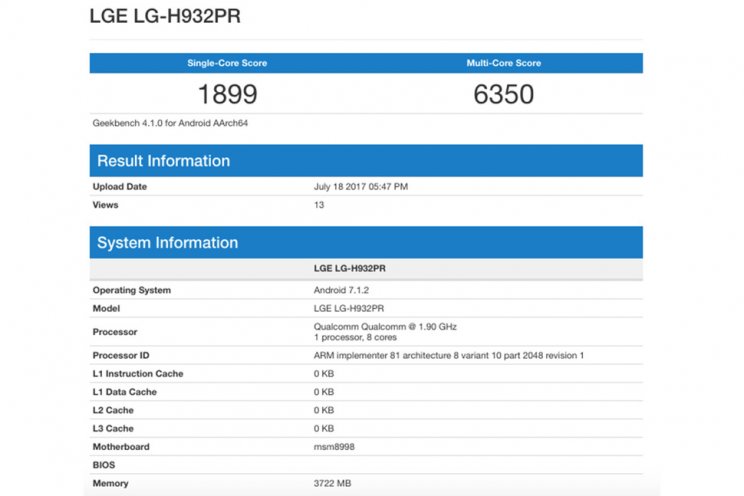
Task: Select the L1 Instruction Cache label
Action: click(138, 374)
